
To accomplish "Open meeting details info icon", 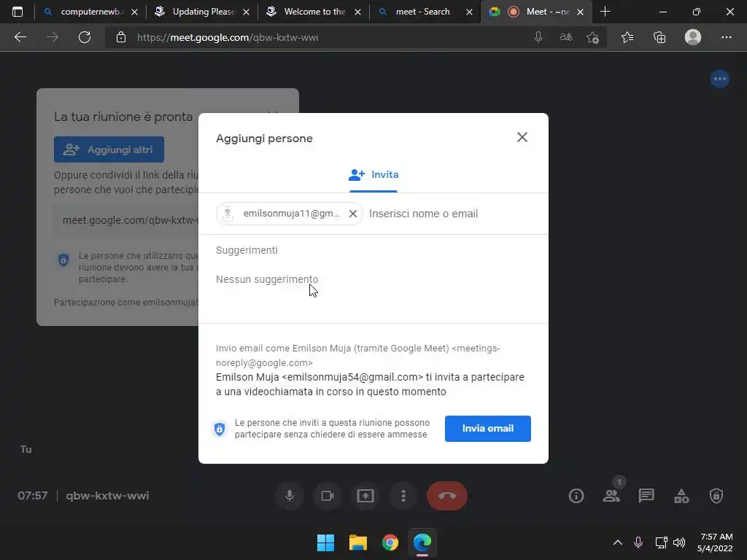I will pyautogui.click(x=576, y=496).
